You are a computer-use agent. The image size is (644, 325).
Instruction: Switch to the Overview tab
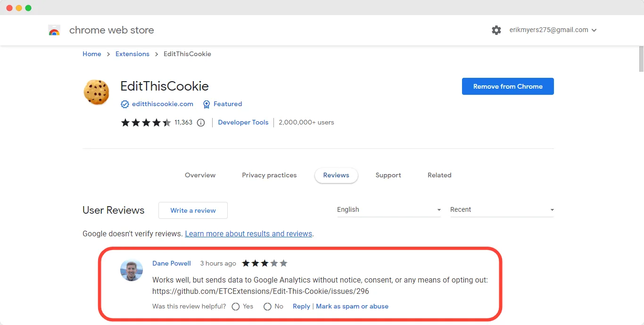[x=200, y=175]
